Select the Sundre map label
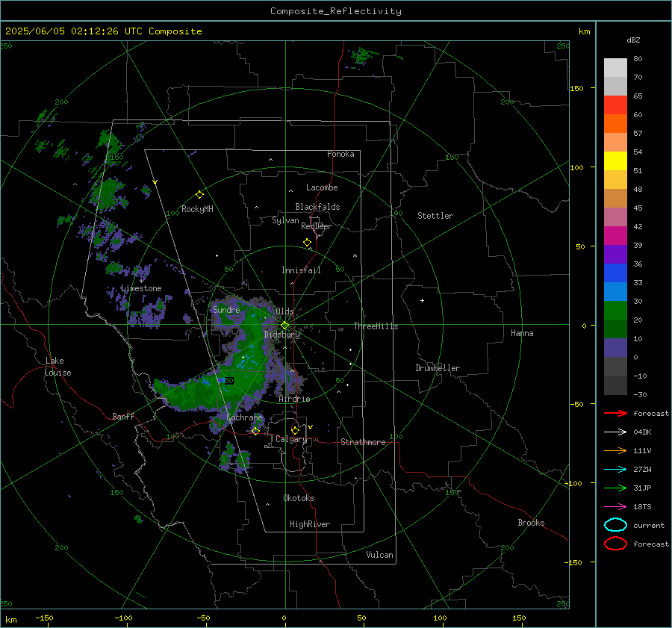The width and height of the screenshot is (672, 628). [226, 309]
